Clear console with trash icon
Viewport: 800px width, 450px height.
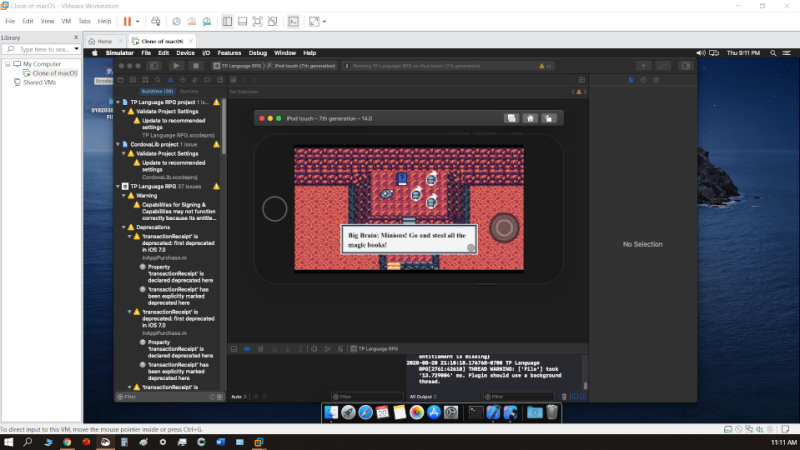coord(564,396)
